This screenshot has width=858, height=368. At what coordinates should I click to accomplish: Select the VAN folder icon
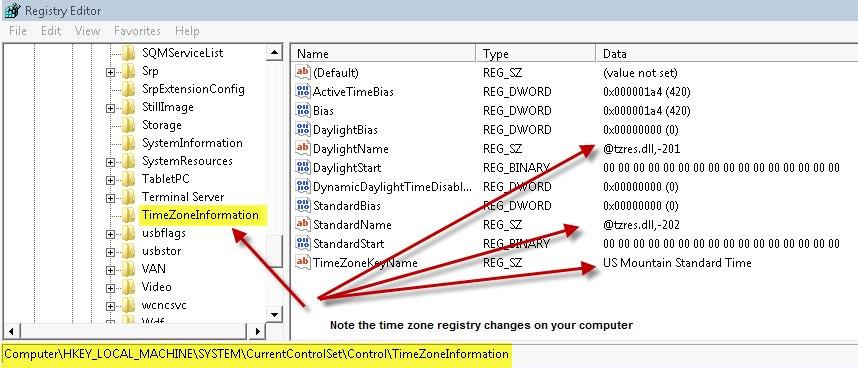[x=128, y=269]
